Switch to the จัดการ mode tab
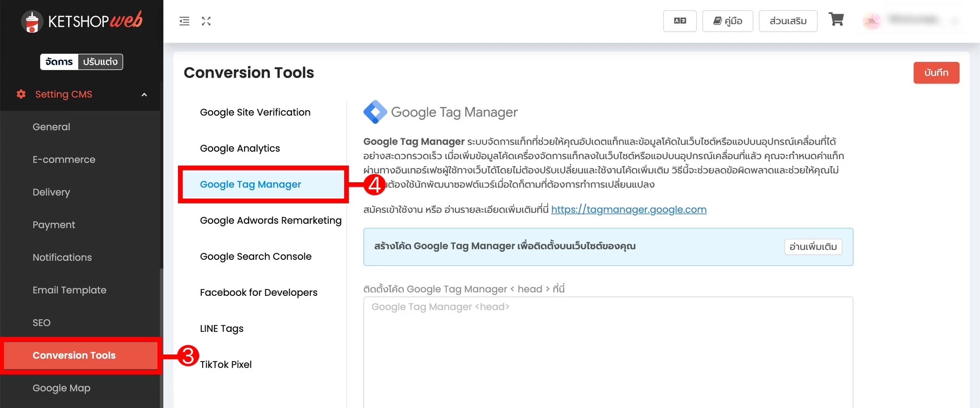Screen dimensions: 980x408 (x=59, y=62)
